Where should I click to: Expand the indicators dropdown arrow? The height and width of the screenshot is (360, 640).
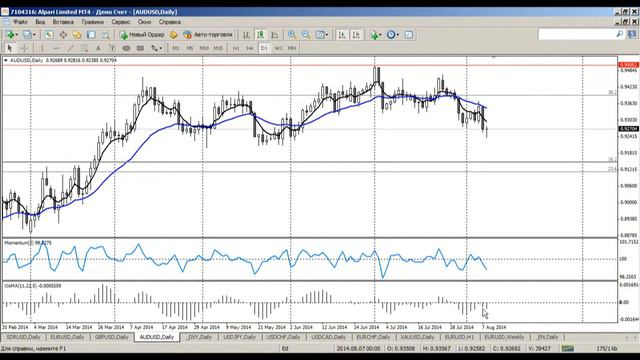380,35
